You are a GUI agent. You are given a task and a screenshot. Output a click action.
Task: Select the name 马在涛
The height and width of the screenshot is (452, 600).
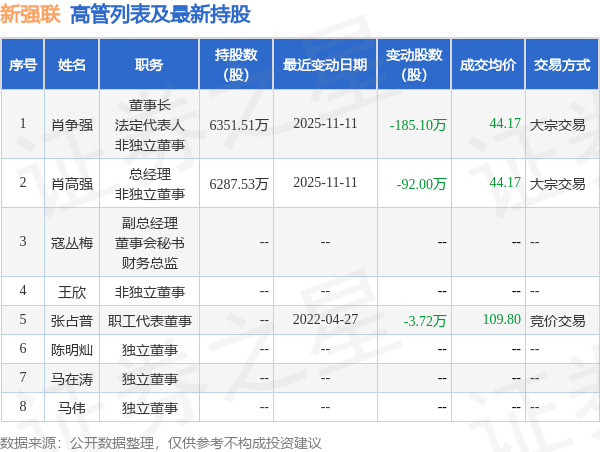[72, 379]
